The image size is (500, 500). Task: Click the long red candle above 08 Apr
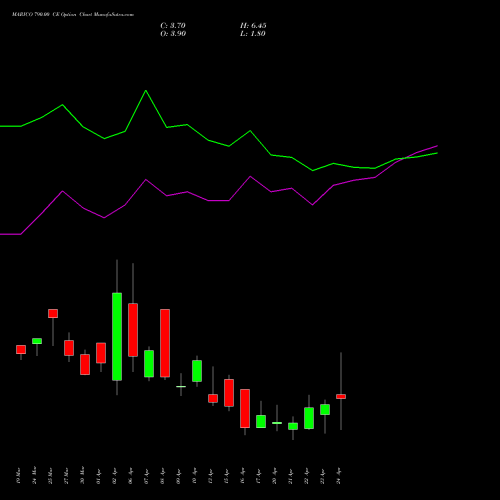coord(165,343)
